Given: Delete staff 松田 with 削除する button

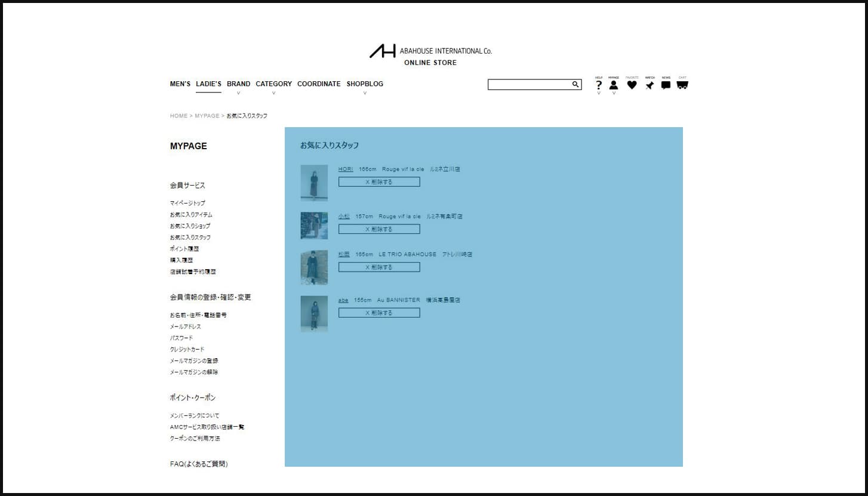Looking at the screenshot, I should tap(379, 267).
